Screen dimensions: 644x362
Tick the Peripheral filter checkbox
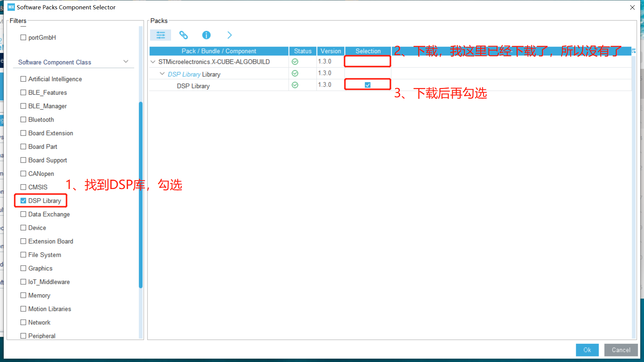[23, 336]
